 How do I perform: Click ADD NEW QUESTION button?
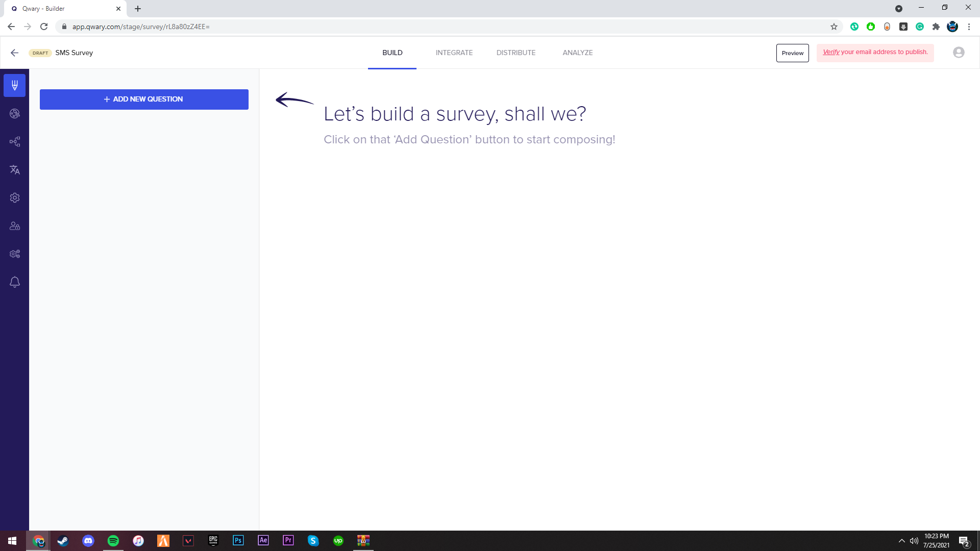(x=144, y=99)
